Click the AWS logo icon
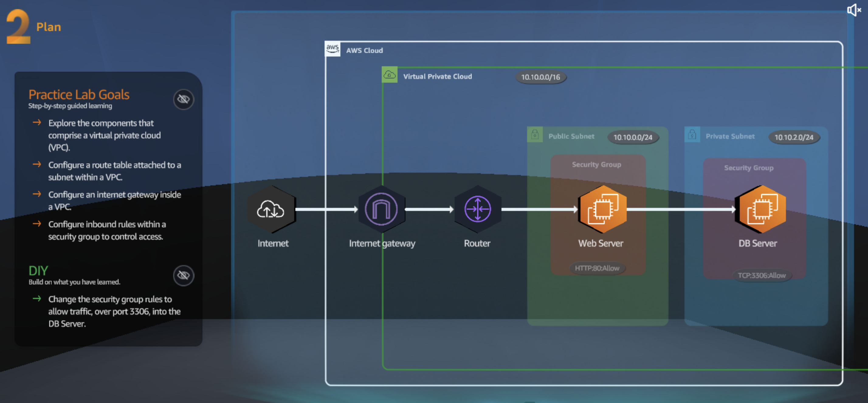Viewport: 868px width, 403px height. point(332,49)
